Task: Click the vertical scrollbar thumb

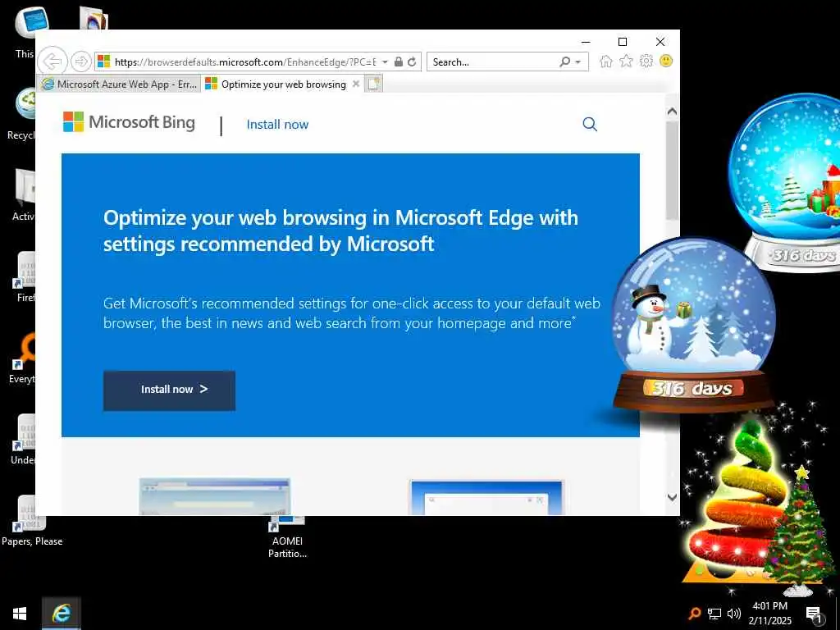Action: [673, 171]
